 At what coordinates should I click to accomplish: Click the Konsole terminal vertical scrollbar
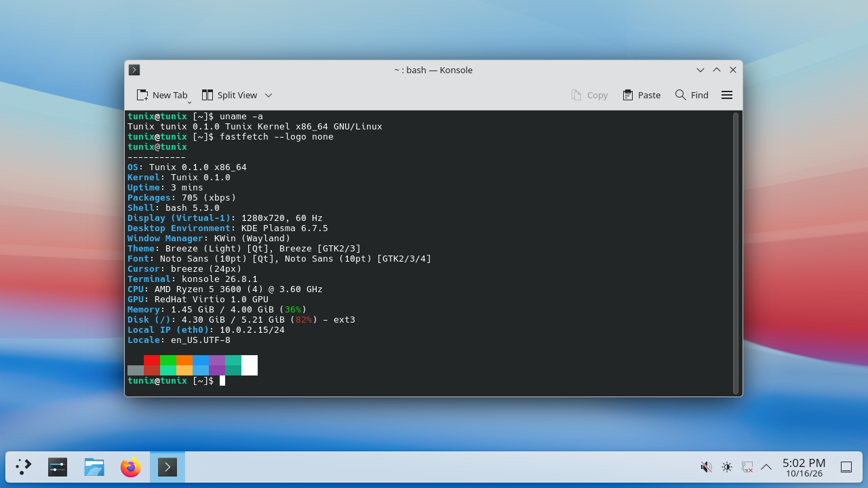point(736,253)
